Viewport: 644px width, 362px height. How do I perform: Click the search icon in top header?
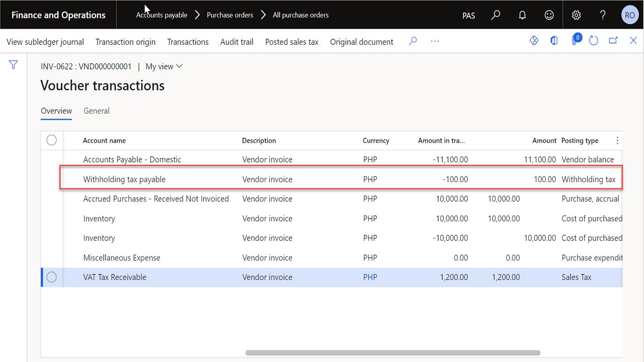[496, 15]
